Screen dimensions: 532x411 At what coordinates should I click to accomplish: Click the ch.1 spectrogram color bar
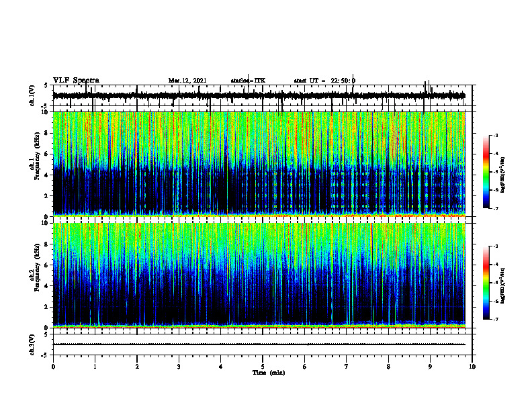point(486,172)
